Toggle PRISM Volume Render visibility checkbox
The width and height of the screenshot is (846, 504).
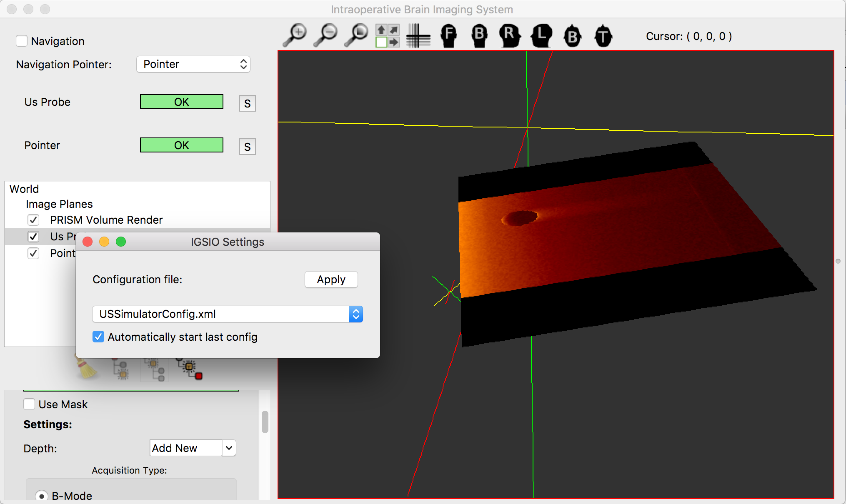(33, 220)
